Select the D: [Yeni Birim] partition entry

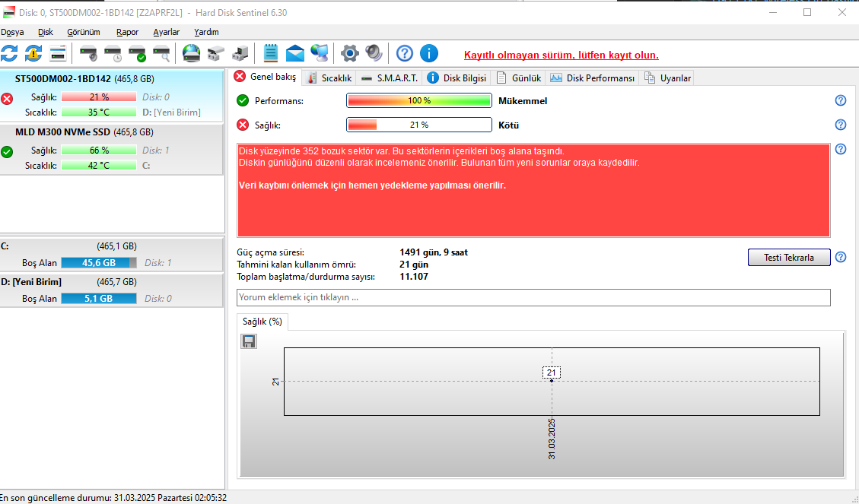click(112, 290)
